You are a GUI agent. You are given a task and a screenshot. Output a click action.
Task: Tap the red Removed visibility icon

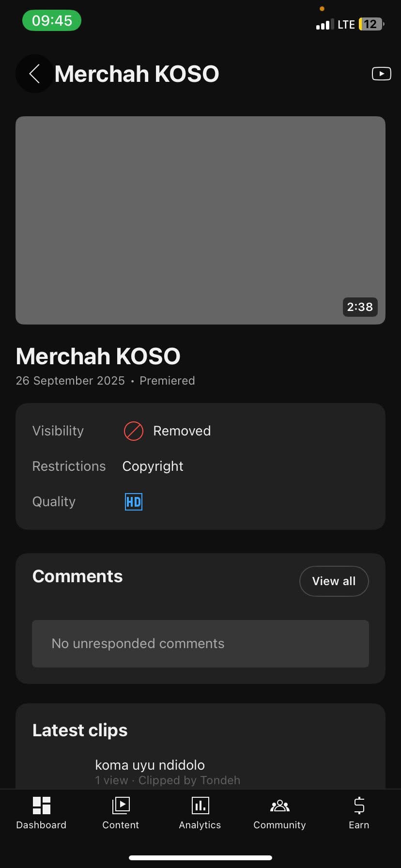134,431
